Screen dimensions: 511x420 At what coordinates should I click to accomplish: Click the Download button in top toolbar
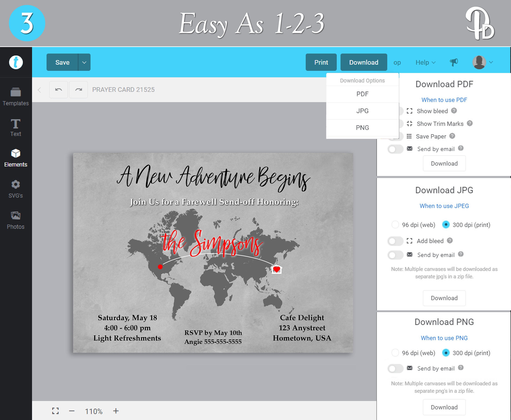tap(364, 62)
